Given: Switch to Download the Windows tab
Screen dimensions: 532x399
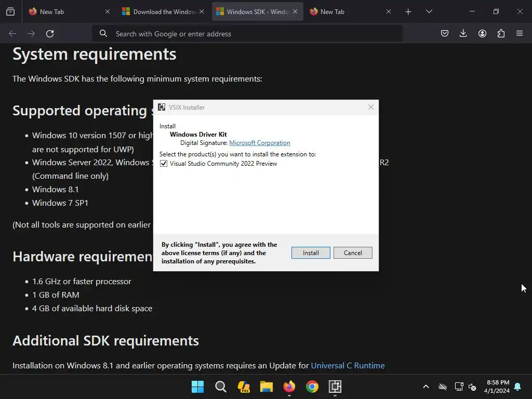Looking at the screenshot, I should [x=163, y=11].
